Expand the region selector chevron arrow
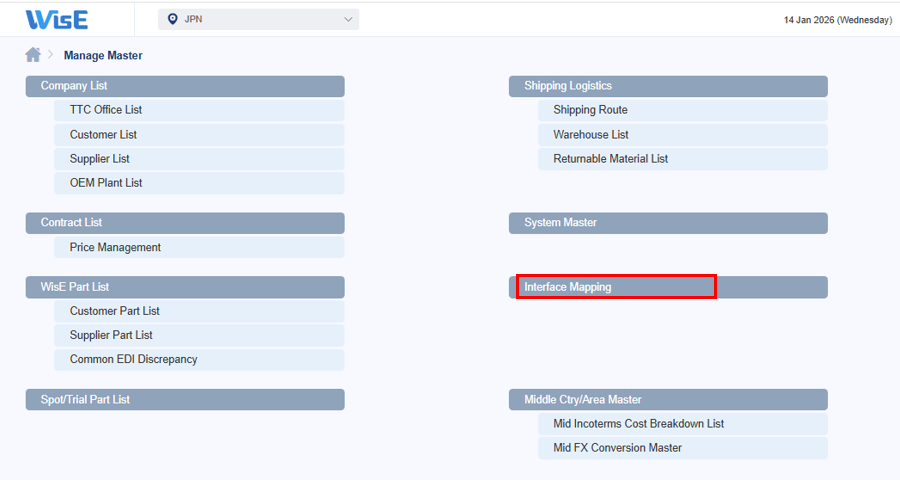900x488 pixels. (x=348, y=19)
